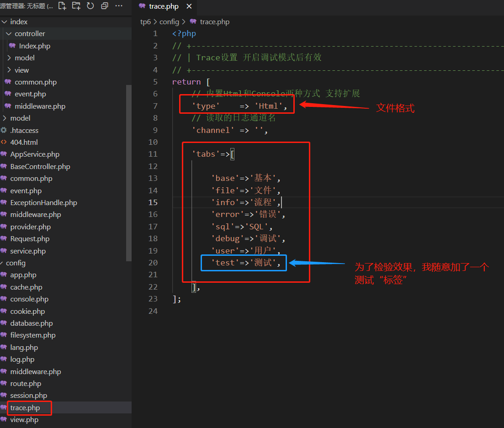This screenshot has height=428, width=504.
Task: Open Request.php file
Action: [x=30, y=239]
